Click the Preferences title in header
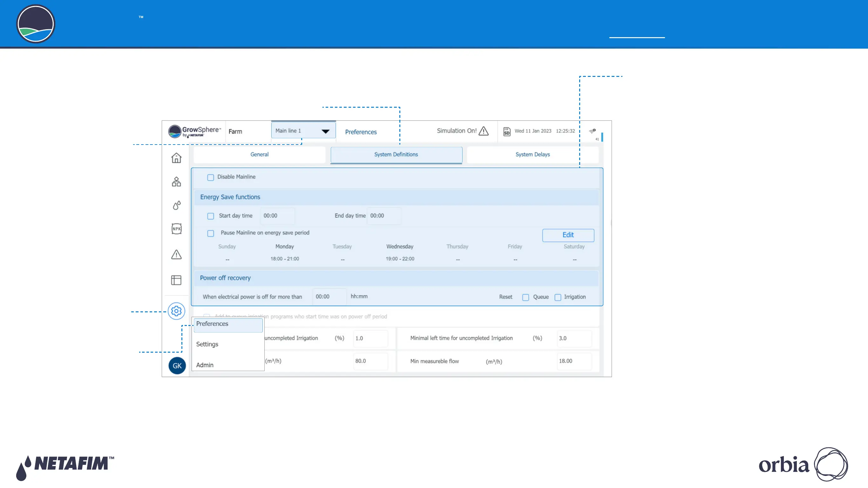This screenshot has height=488, width=868. (361, 132)
